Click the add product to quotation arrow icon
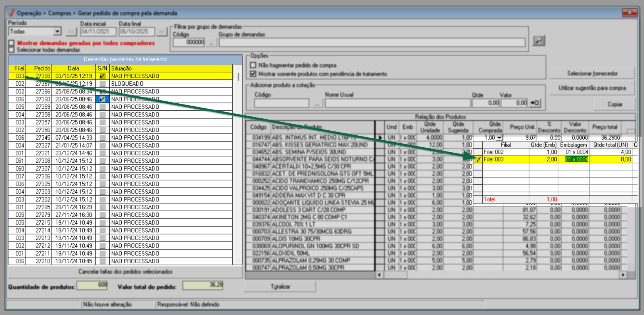 click(535, 103)
